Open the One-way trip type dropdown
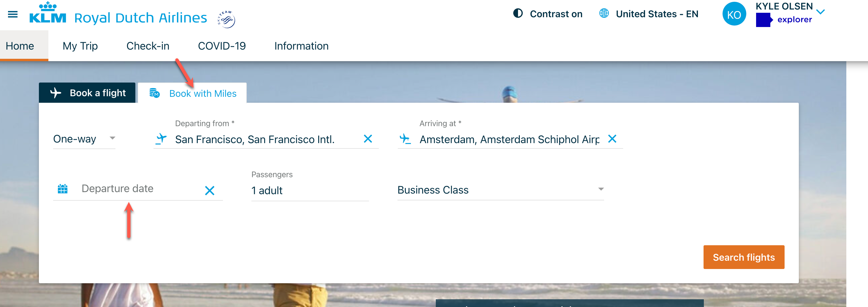 (84, 139)
